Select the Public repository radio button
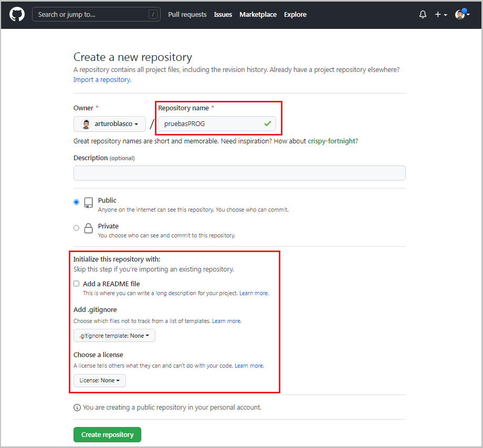Screen dimensions: 483x448 click(x=76, y=202)
